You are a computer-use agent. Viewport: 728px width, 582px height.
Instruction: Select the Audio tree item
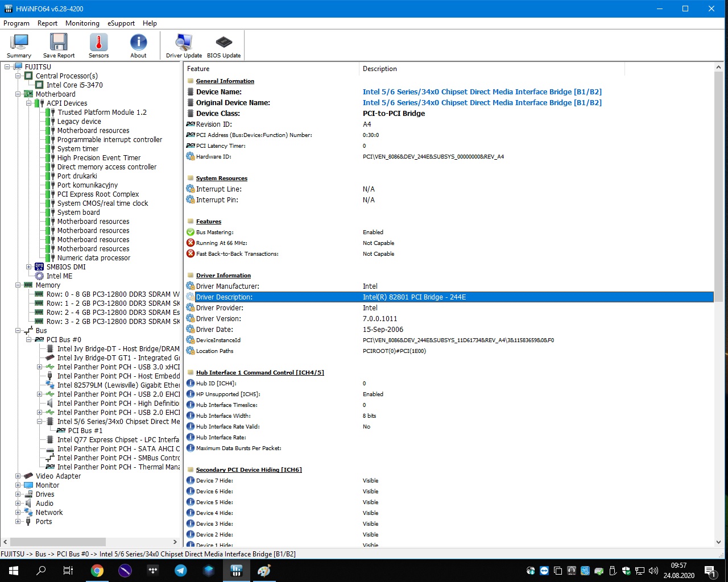[x=44, y=504]
